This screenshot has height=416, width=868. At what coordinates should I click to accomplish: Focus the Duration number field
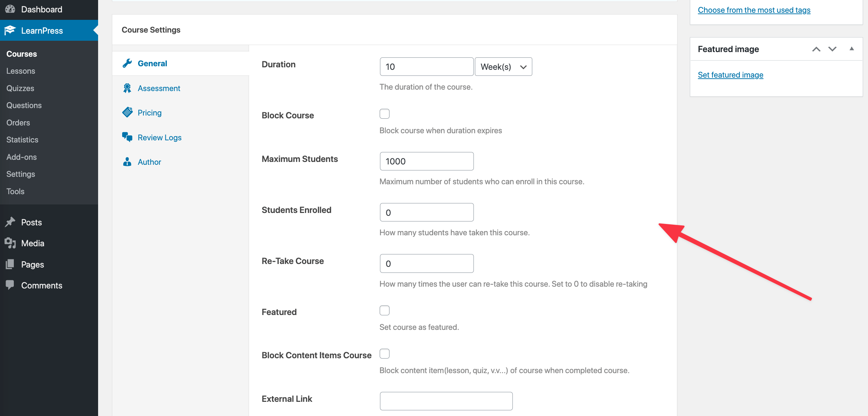427,67
